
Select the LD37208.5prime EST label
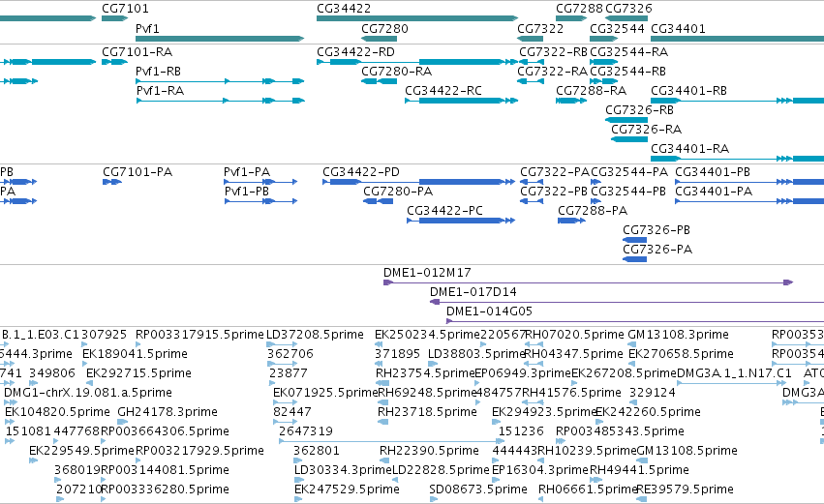(x=315, y=335)
